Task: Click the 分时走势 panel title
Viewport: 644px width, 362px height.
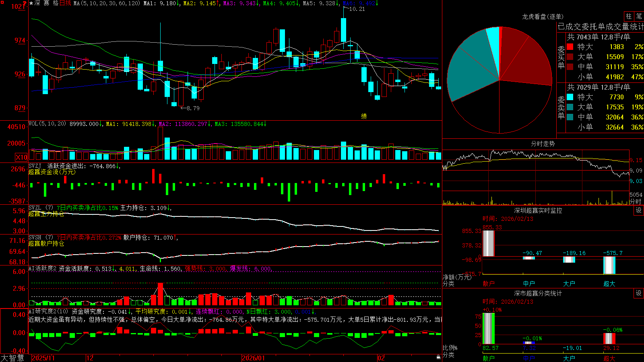Action: click(543, 144)
